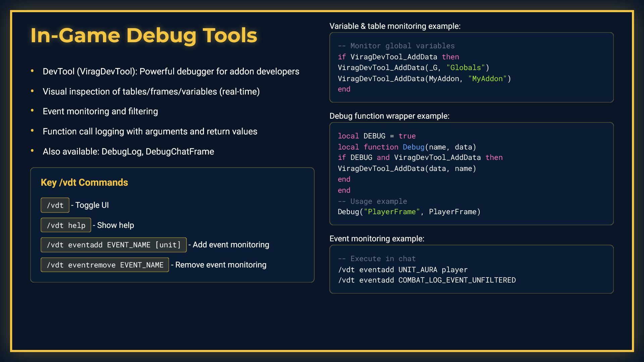644x362 pixels.
Task: Click the Event monitoring and filtering bullet
Action: [100, 111]
